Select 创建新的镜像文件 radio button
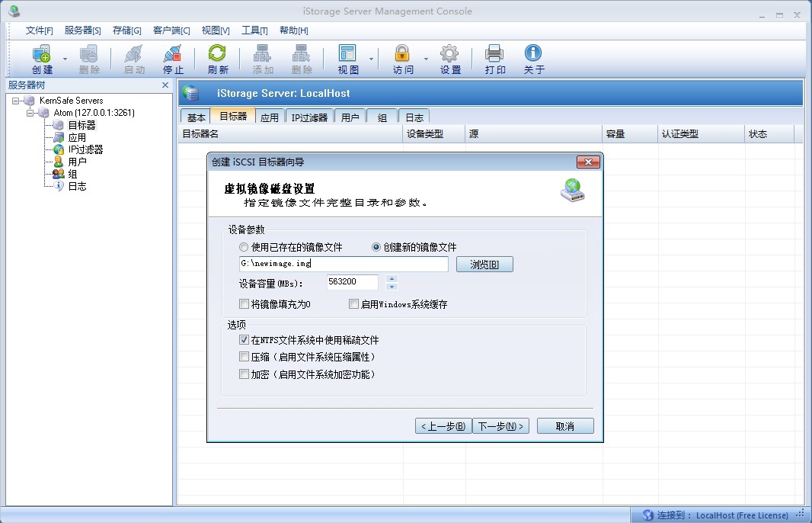This screenshot has width=812, height=523. [376, 247]
